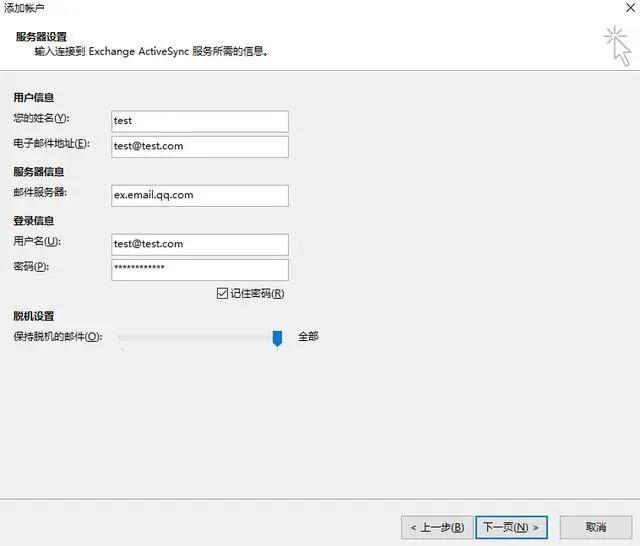The image size is (640, 546).
Task: Click the 电子邮件地址(E) label
Action: (x=51, y=144)
